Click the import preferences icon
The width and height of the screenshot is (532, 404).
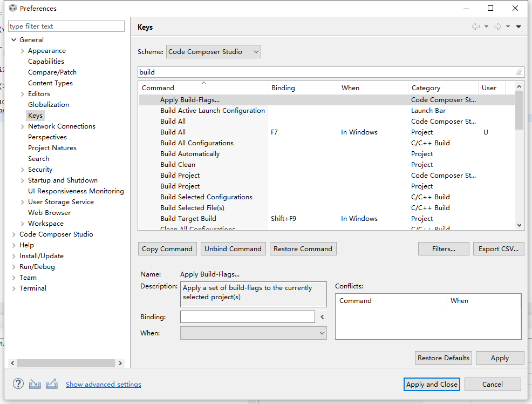coord(35,384)
